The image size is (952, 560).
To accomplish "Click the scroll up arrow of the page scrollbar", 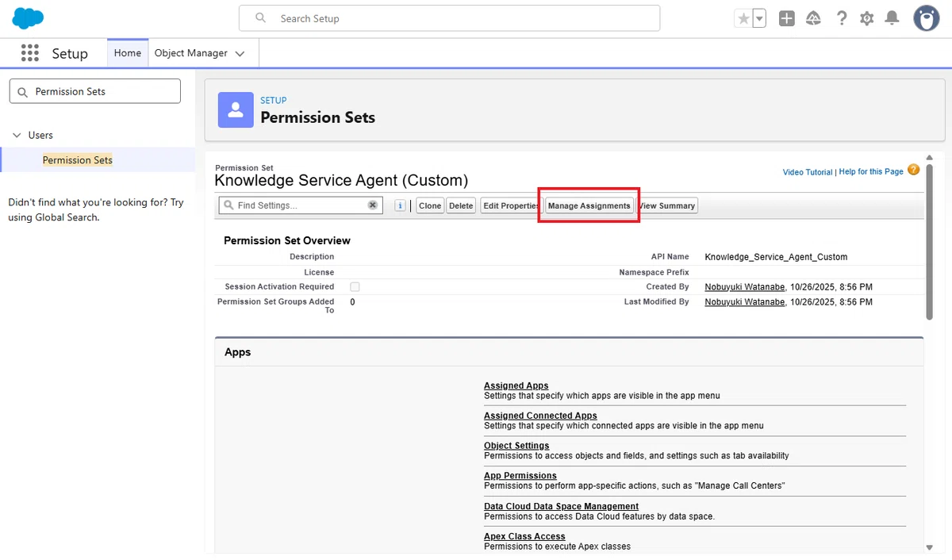I will click(930, 159).
